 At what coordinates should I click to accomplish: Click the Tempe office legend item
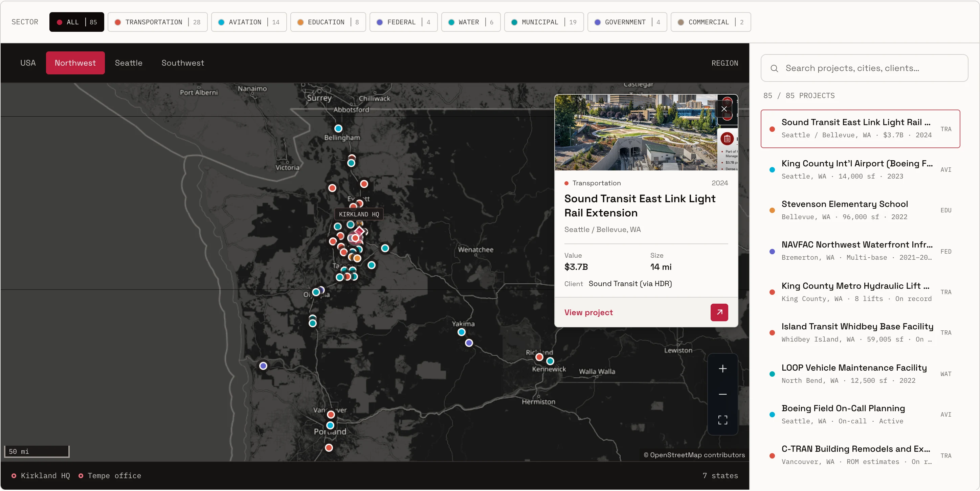pyautogui.click(x=110, y=475)
